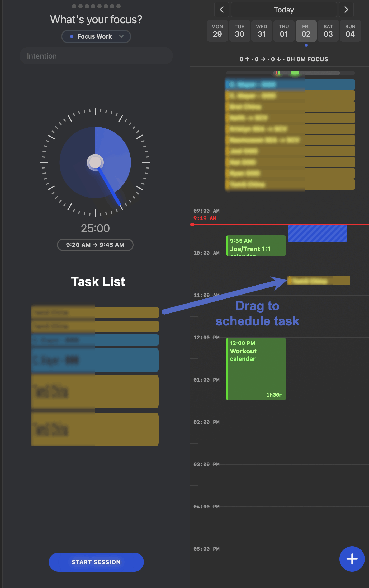Click the blue plus add button
369x588 pixels.
click(352, 559)
